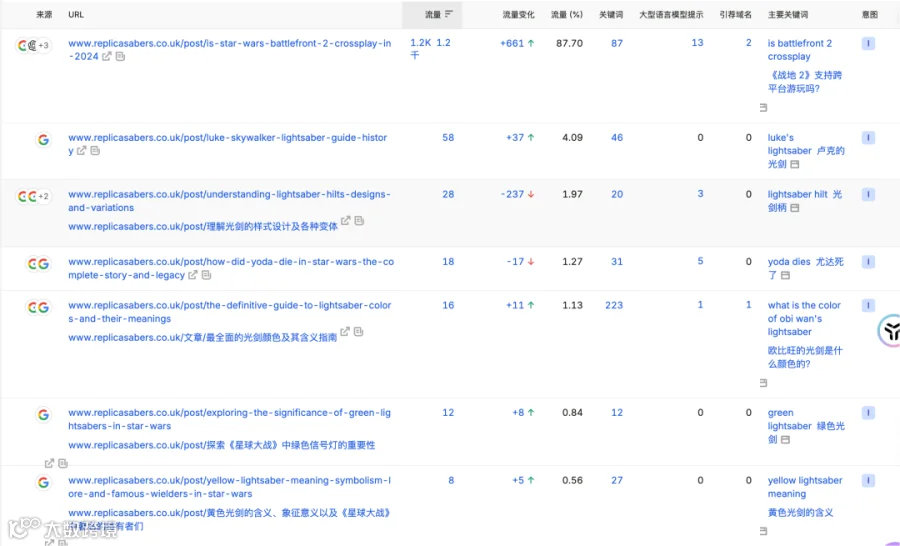Sort by 大型语言模型提示 column header
This screenshot has height=546, width=900.
point(671,15)
